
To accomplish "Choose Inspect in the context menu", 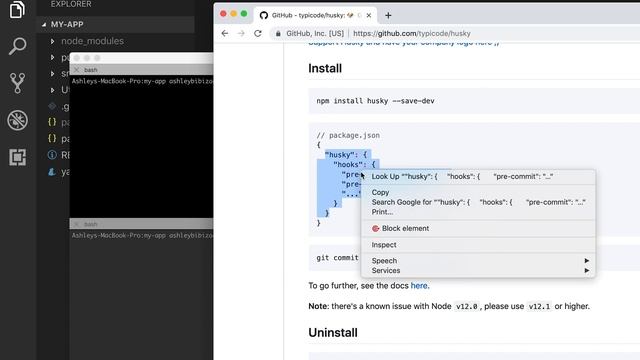I will click(x=478, y=245).
